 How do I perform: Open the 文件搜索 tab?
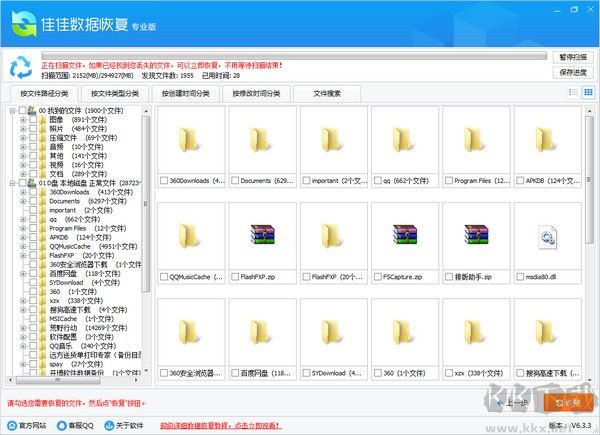pyautogui.click(x=327, y=93)
